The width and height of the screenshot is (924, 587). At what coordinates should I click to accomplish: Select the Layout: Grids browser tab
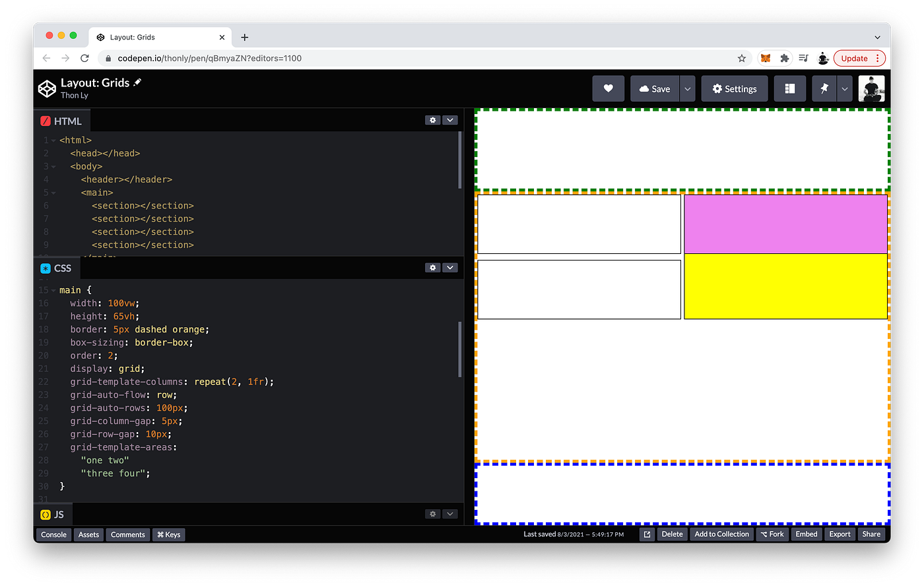click(158, 37)
